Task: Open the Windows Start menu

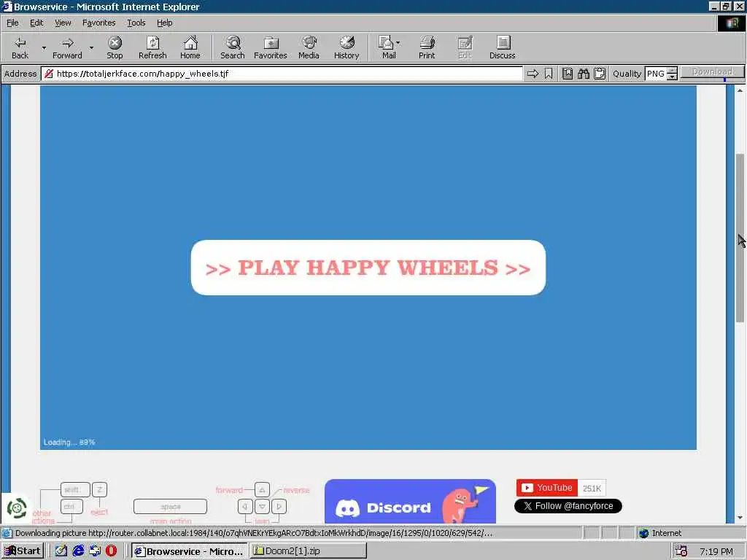Action: 23,551
